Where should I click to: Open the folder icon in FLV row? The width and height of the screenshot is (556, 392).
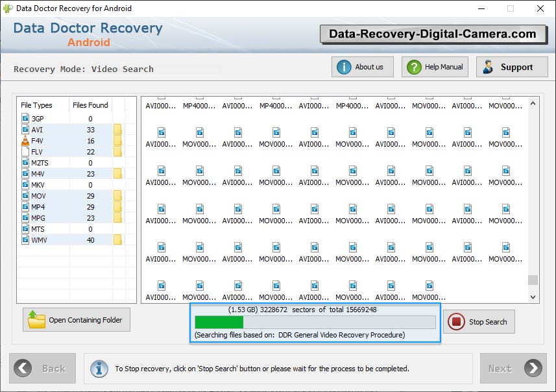(117, 151)
